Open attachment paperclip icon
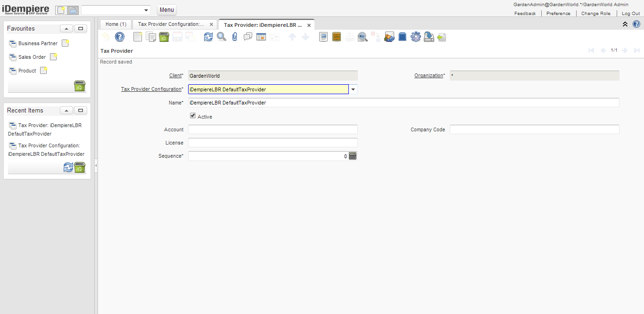Viewport: 644px width, 314px height. 235,37
